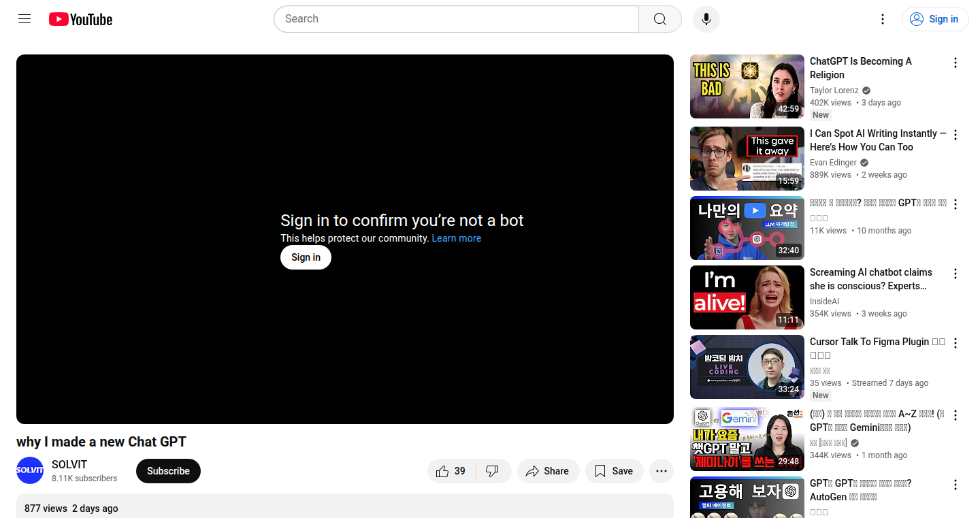Open options menu for Gemini video
980x518 pixels.
click(x=955, y=415)
